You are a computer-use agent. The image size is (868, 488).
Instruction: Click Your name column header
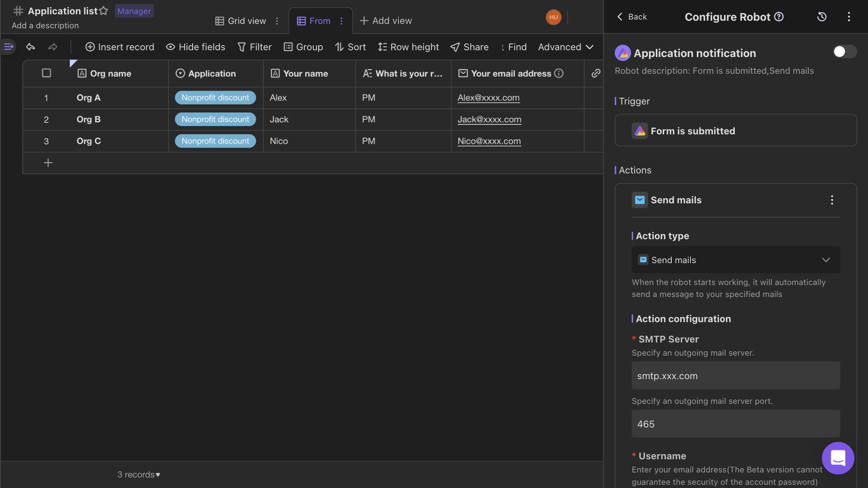310,73
